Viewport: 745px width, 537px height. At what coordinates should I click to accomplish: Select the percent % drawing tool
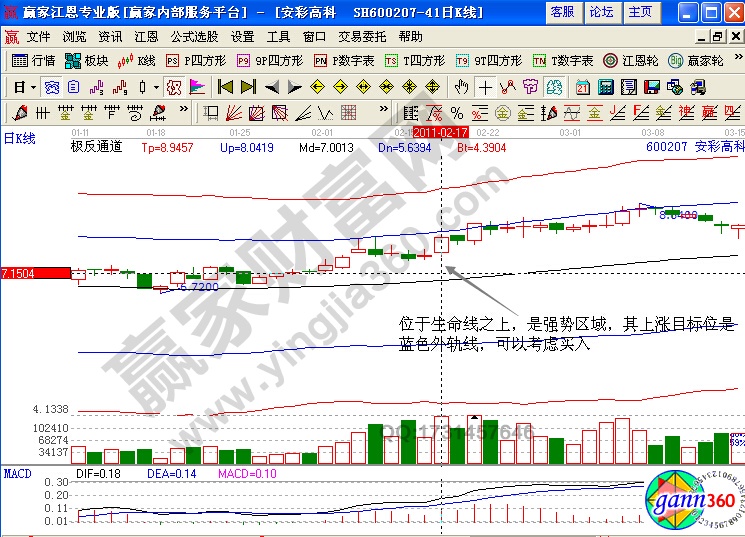pos(457,111)
